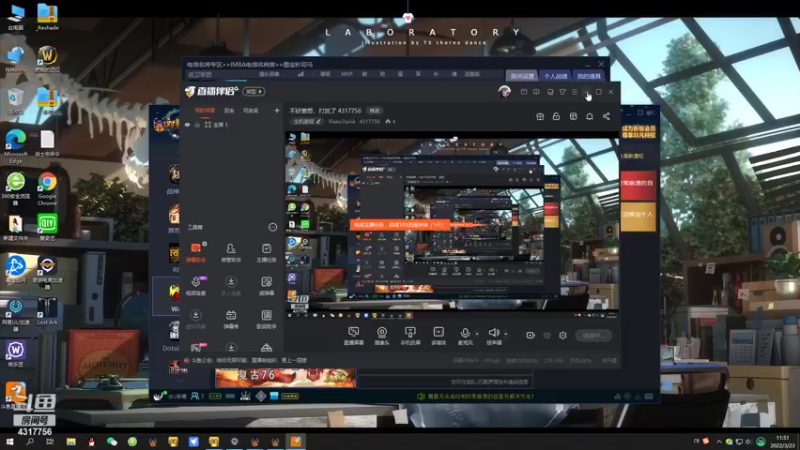This screenshot has width=800, height=450.
Task: Click the speaker icon in the bottom bar
Action: [x=493, y=333]
